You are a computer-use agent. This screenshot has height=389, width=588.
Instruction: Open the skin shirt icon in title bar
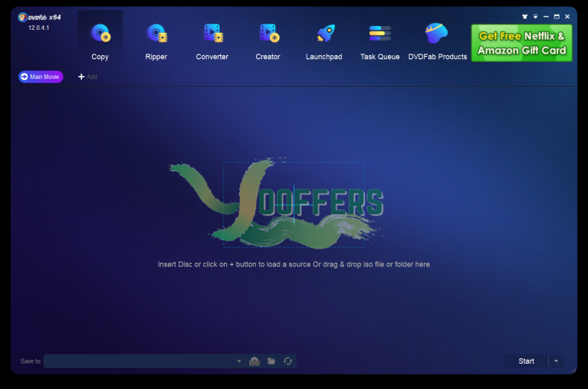pyautogui.click(x=524, y=17)
